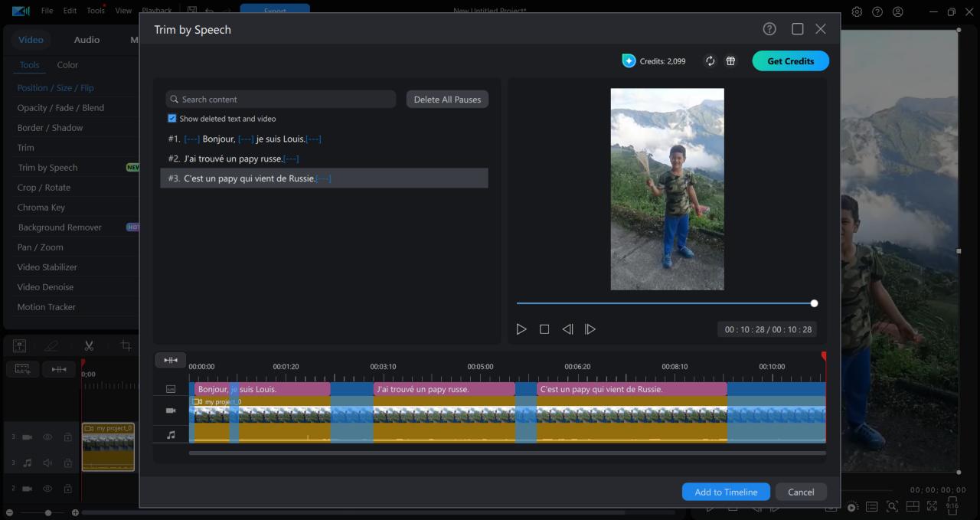Step to next frame in preview
This screenshot has height=520, width=980.
[590, 329]
